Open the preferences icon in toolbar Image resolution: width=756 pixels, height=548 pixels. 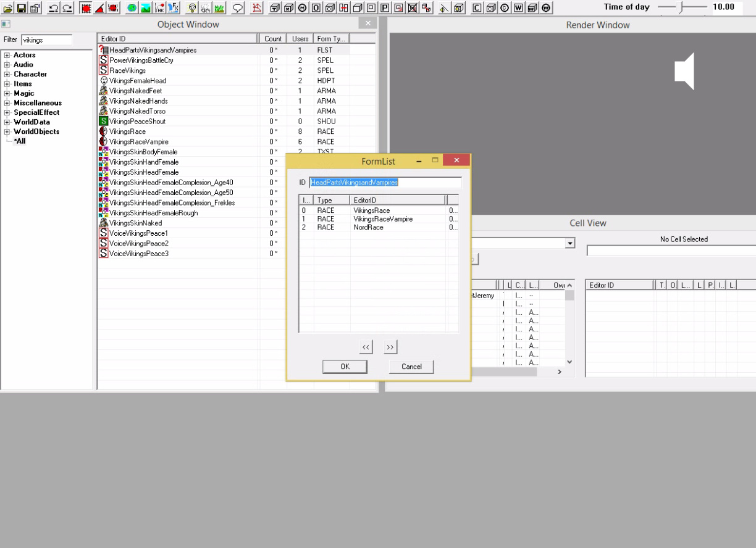pos(35,8)
